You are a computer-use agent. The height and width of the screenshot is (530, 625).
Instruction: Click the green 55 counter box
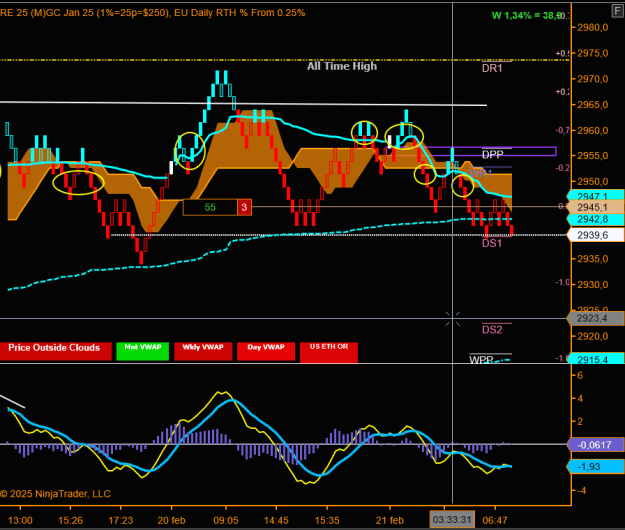coord(210,207)
